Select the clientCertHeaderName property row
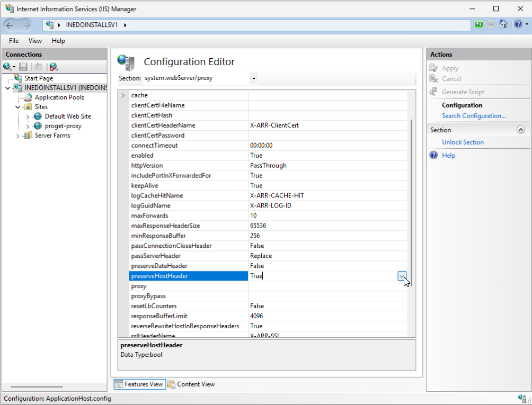The image size is (532, 405). pos(268,125)
